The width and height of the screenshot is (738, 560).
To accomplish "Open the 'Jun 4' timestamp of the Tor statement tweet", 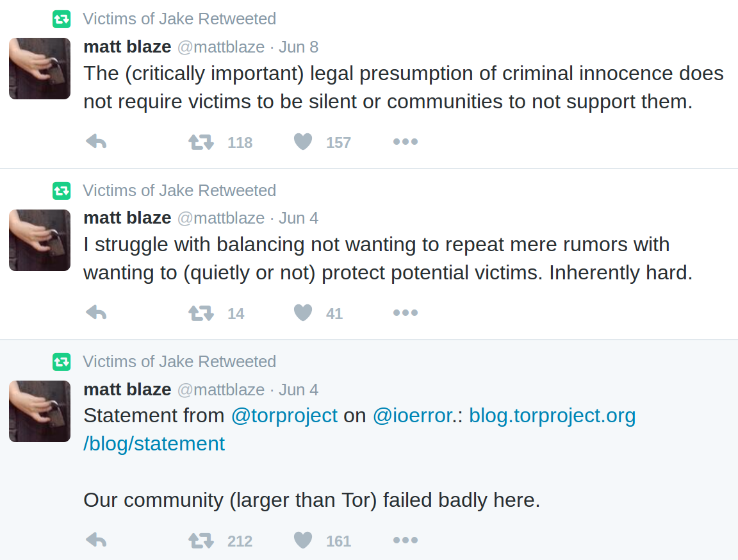I will click(x=299, y=390).
